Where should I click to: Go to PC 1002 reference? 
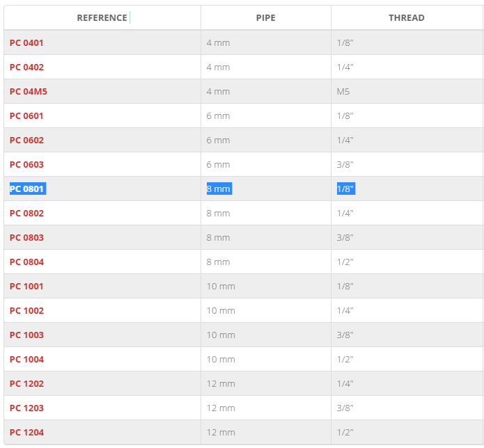tap(27, 311)
